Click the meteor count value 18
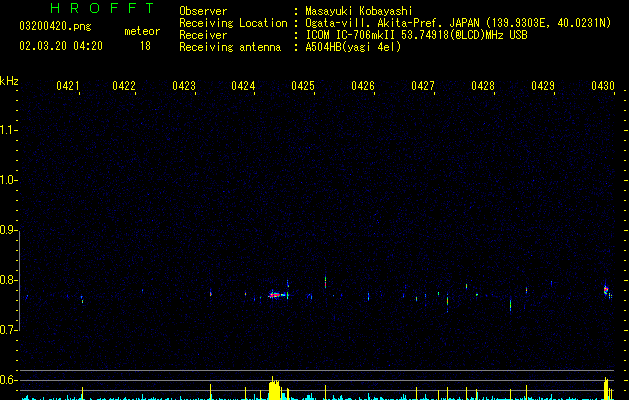This screenshot has height=400, width=629. [145, 46]
